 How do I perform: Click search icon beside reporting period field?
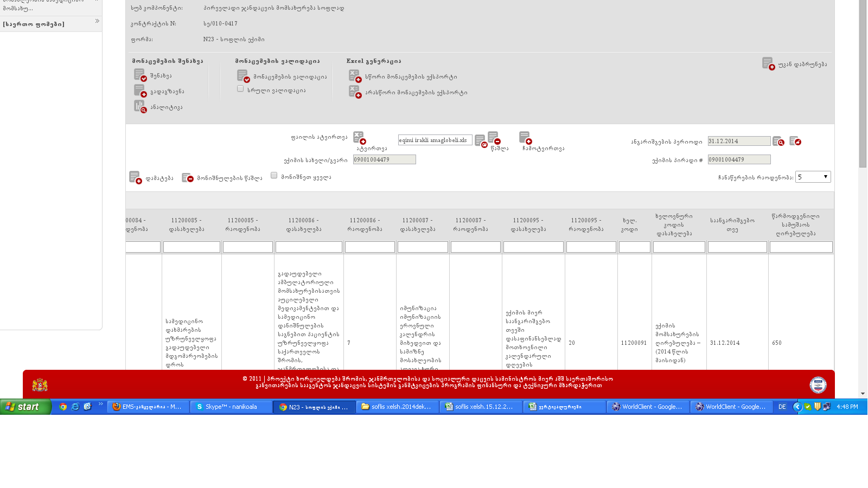coord(778,142)
